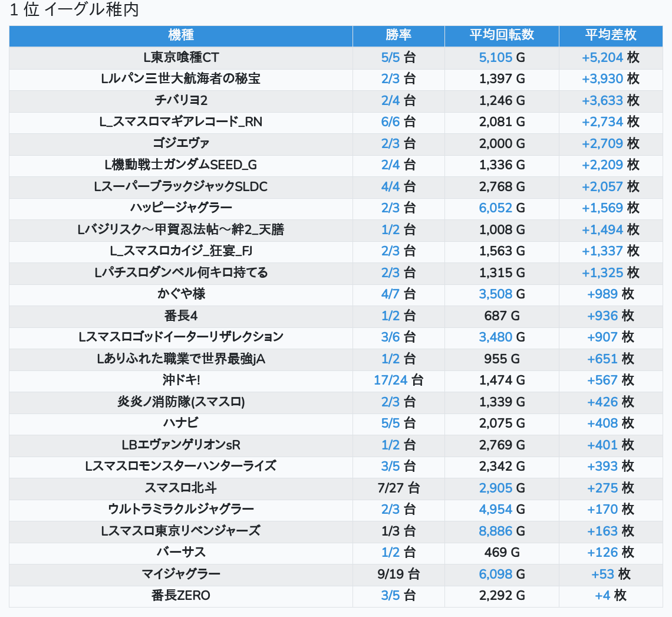Select the ゴジエヴァ machine name
The image size is (672, 617).
coord(181,143)
